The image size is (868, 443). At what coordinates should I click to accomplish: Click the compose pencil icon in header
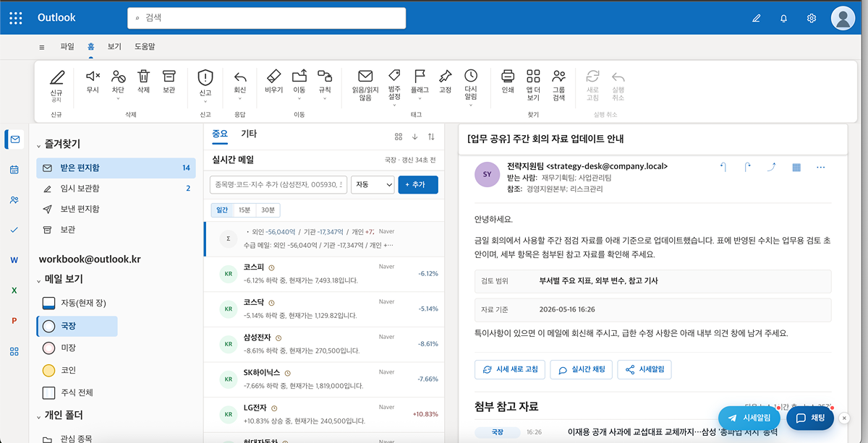tap(757, 18)
